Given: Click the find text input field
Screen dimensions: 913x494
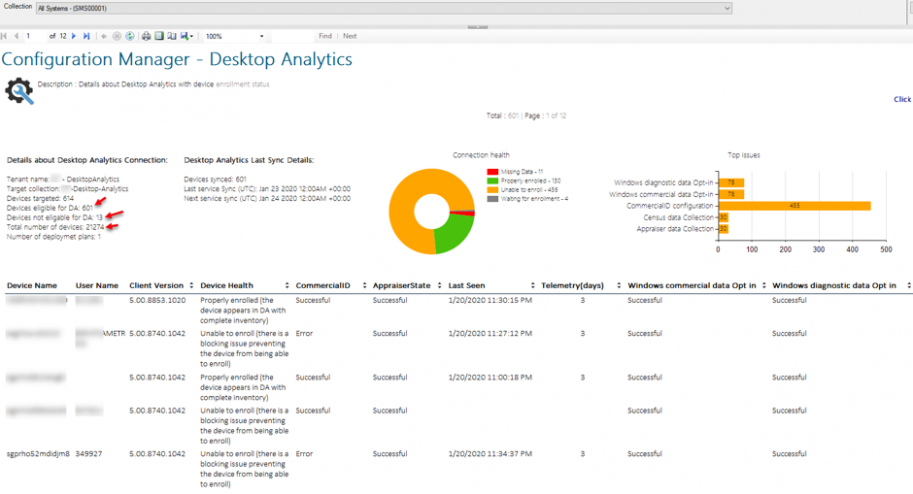Looking at the screenshot, I should 292,36.
